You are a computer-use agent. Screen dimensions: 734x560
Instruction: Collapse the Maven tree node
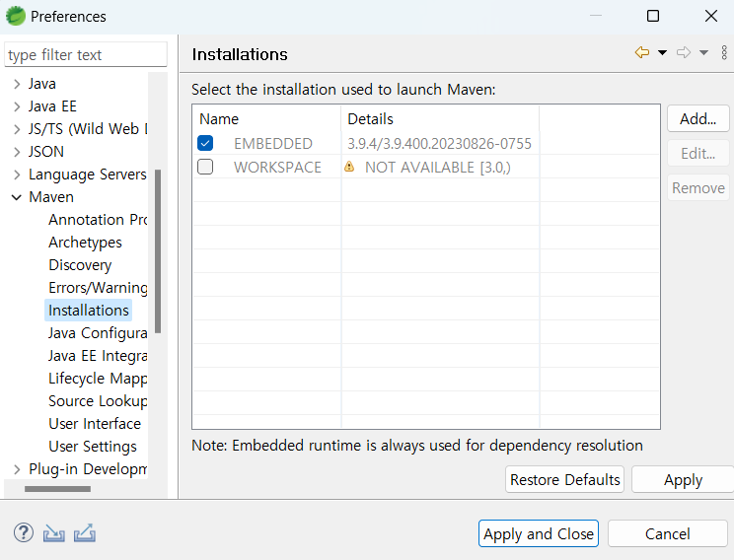[x=17, y=197]
